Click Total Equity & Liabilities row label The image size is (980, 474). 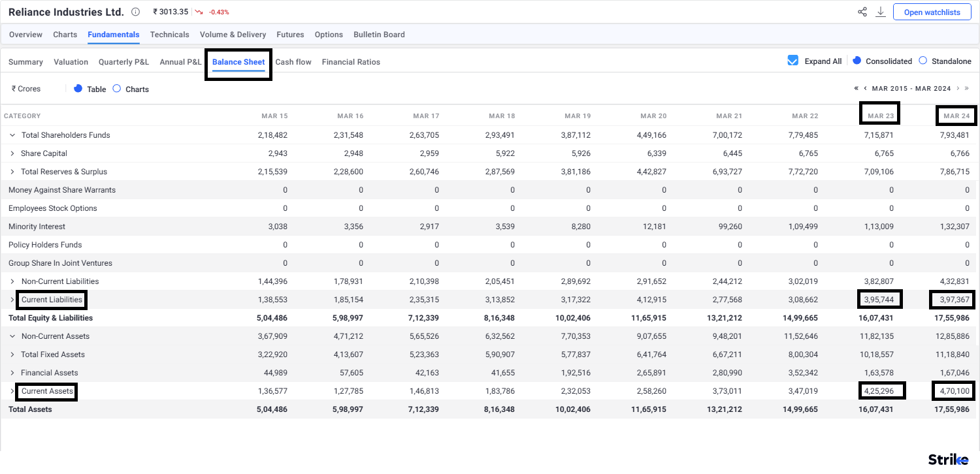(x=50, y=318)
